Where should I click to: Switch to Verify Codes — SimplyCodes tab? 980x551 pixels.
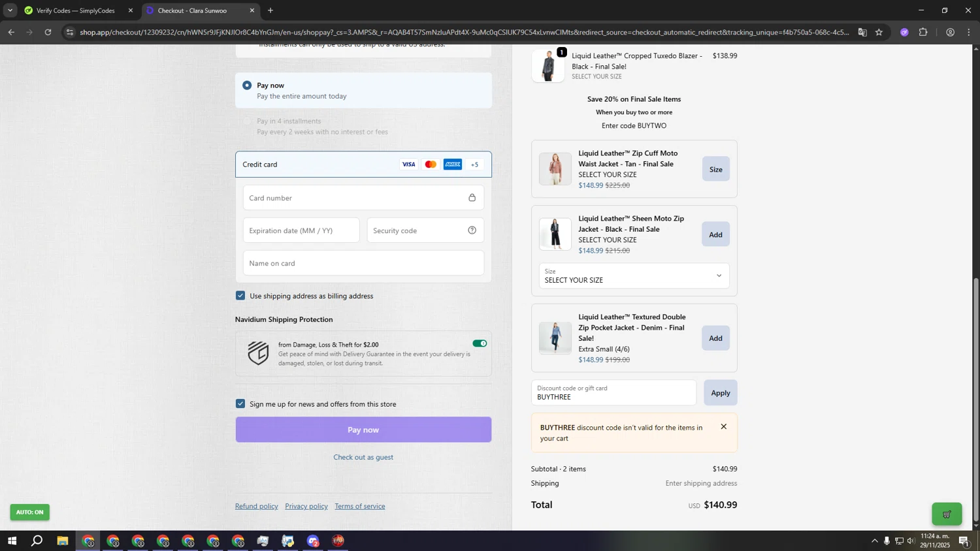tap(75, 10)
